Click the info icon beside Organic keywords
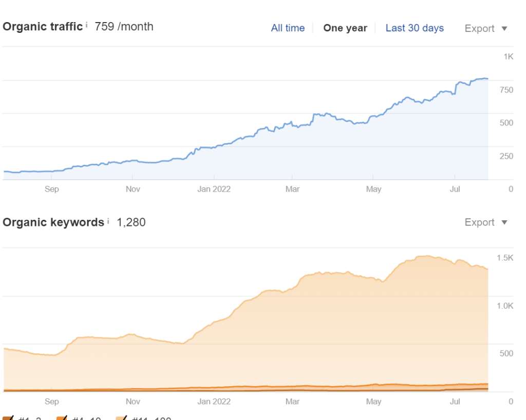This screenshot has width=526, height=420. 108,221
